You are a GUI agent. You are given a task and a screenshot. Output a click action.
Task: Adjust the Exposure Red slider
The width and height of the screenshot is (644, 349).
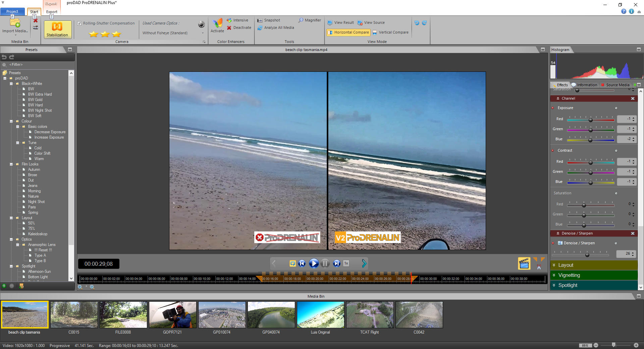coord(591,120)
